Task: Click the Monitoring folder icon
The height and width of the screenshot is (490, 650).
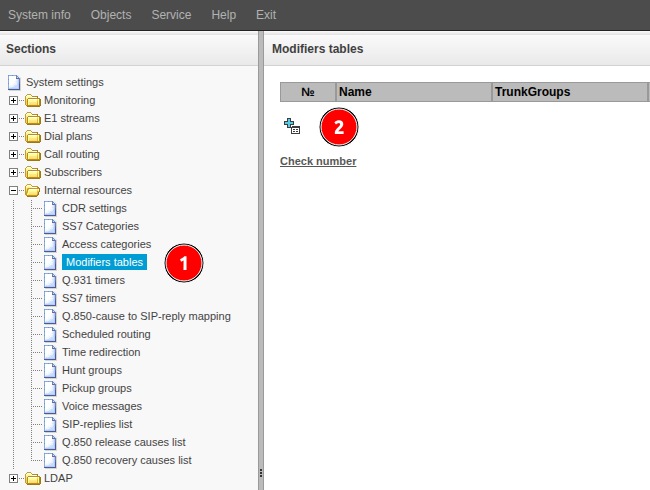Action: tap(33, 100)
